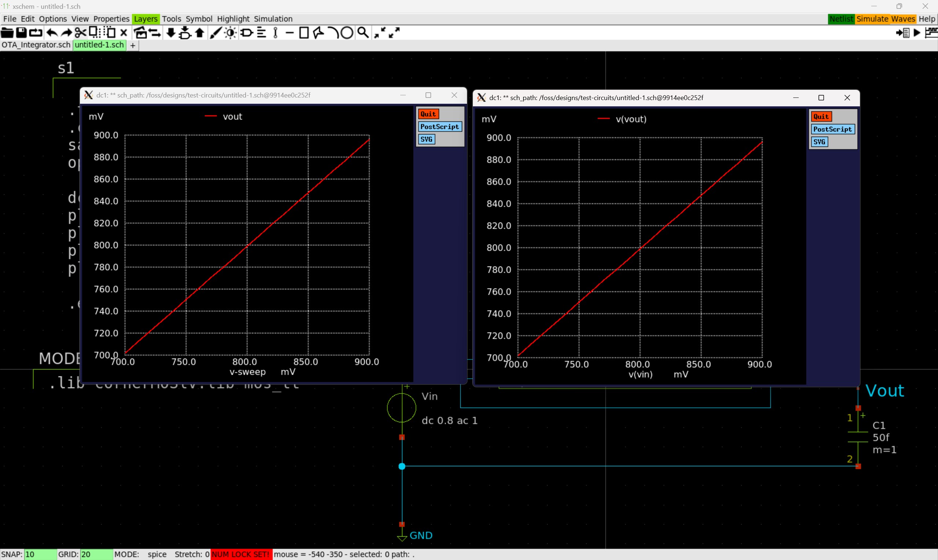Click the scissors cut icon
This screenshot has width=938, height=560.
pyautogui.click(x=80, y=33)
